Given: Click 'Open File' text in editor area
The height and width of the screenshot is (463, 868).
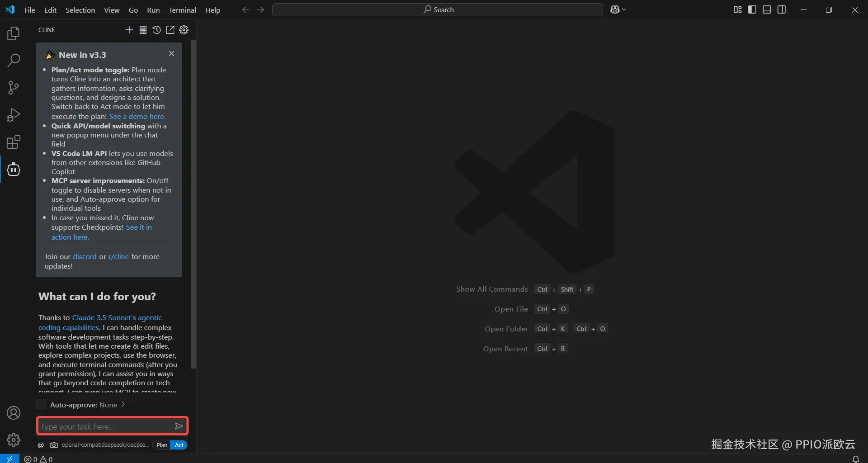Looking at the screenshot, I should pos(511,309).
